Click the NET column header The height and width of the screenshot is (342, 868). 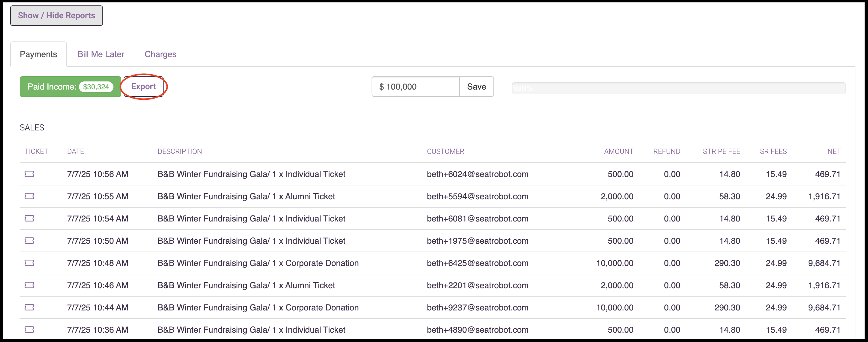coord(834,151)
